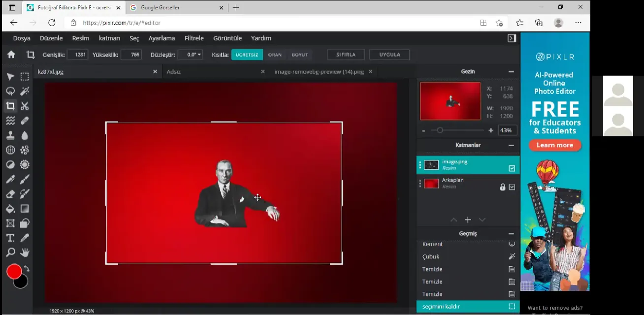Viewport: 644px width, 315px height.
Task: Select the Text tool
Action: pyautogui.click(x=10, y=238)
